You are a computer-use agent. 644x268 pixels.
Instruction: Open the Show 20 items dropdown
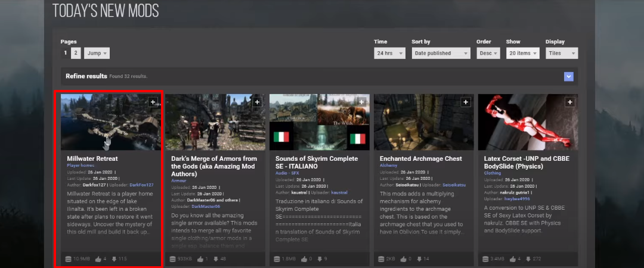tap(523, 54)
